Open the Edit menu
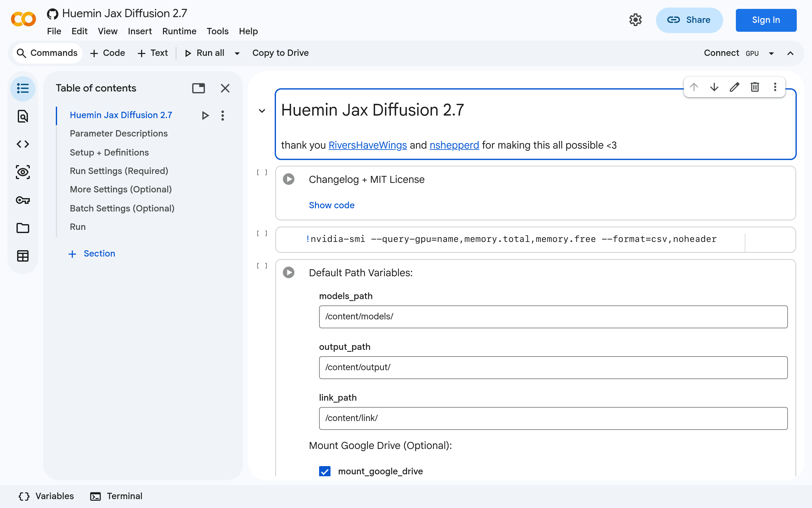The image size is (812, 508). click(80, 31)
